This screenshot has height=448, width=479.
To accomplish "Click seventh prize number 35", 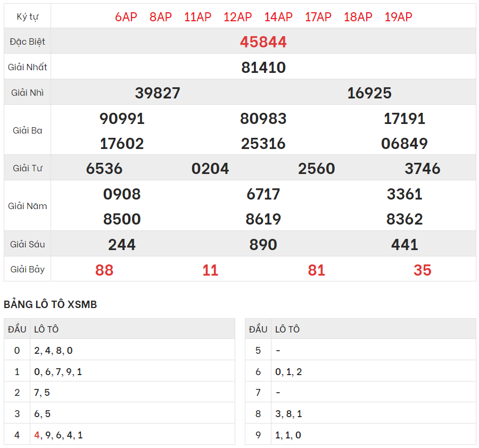I will point(423,270).
